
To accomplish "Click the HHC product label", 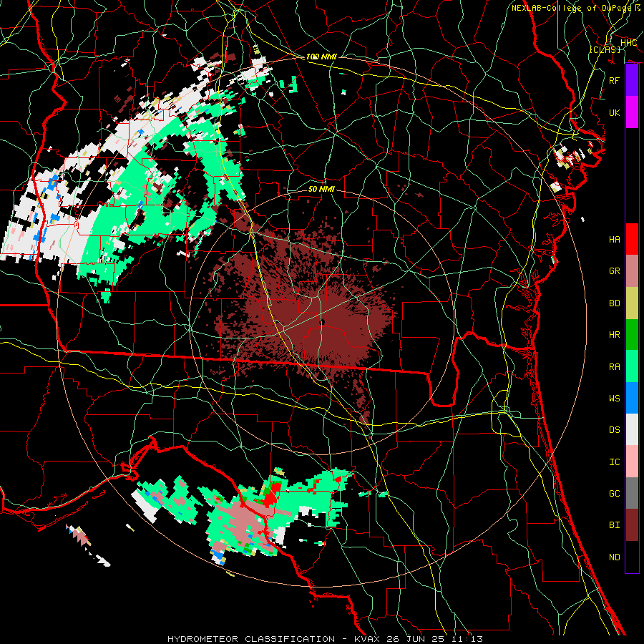I will coord(628,43).
